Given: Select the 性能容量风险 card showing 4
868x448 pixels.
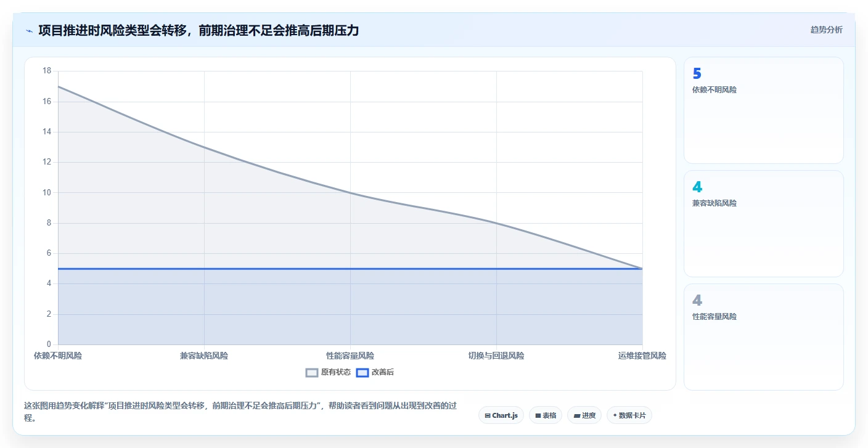Looking at the screenshot, I should pyautogui.click(x=764, y=337).
